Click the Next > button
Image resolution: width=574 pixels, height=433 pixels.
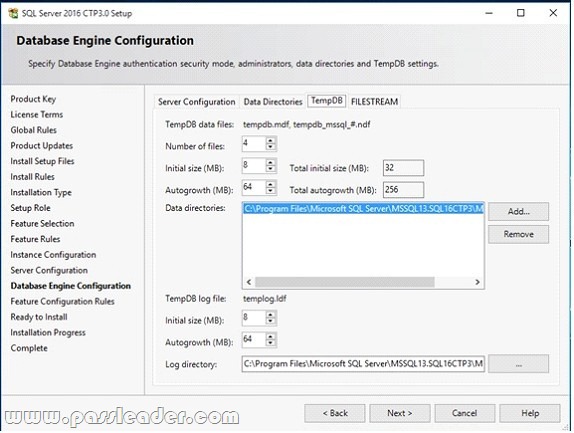pos(400,413)
